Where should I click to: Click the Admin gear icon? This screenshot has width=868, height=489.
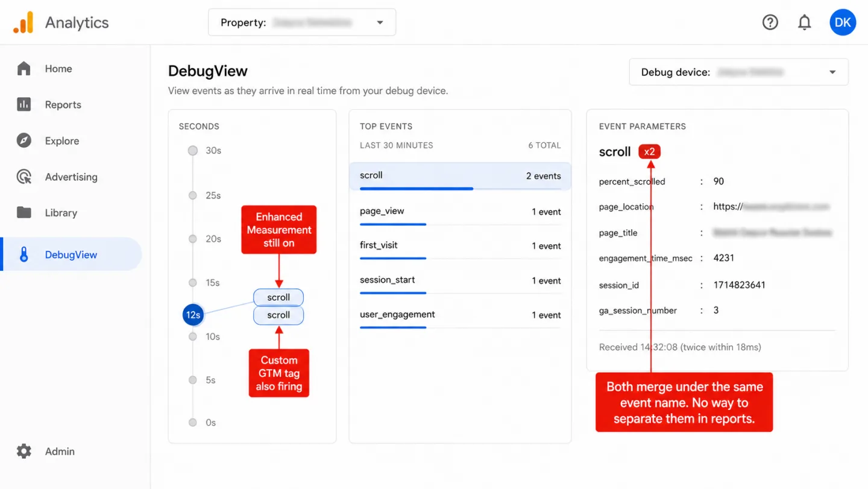[x=24, y=451]
